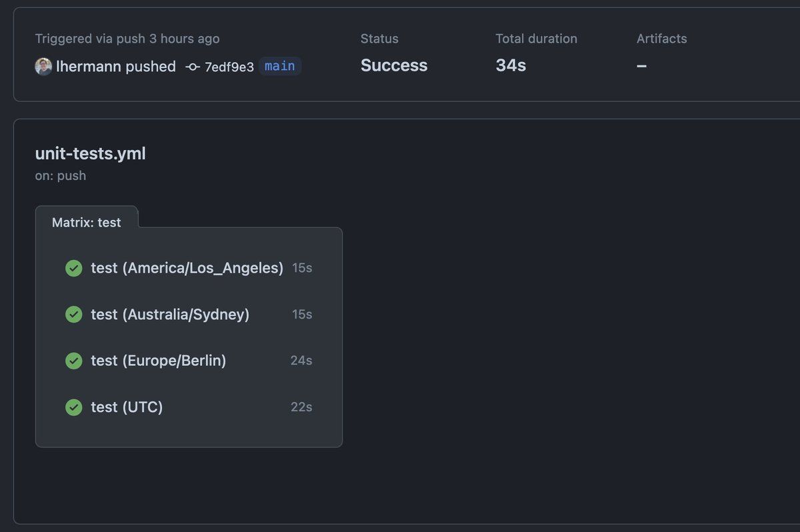Screen dimensions: 800x532
Task: Collapse the Matrix: test group tab
Action: coord(87,223)
